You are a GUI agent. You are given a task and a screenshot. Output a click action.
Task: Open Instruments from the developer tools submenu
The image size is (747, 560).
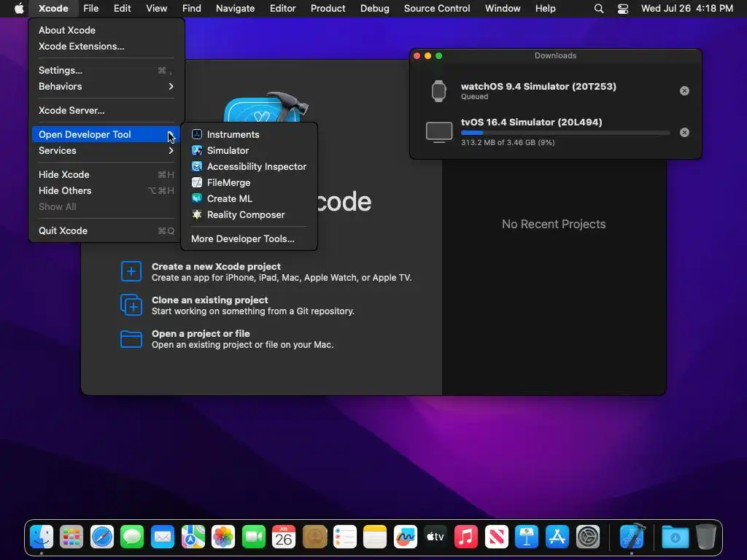(x=249, y=134)
